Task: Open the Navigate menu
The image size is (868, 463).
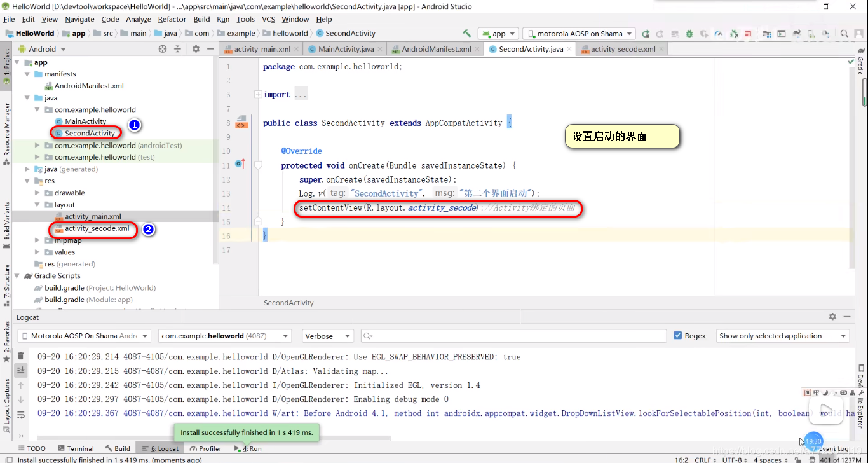Action: click(79, 19)
